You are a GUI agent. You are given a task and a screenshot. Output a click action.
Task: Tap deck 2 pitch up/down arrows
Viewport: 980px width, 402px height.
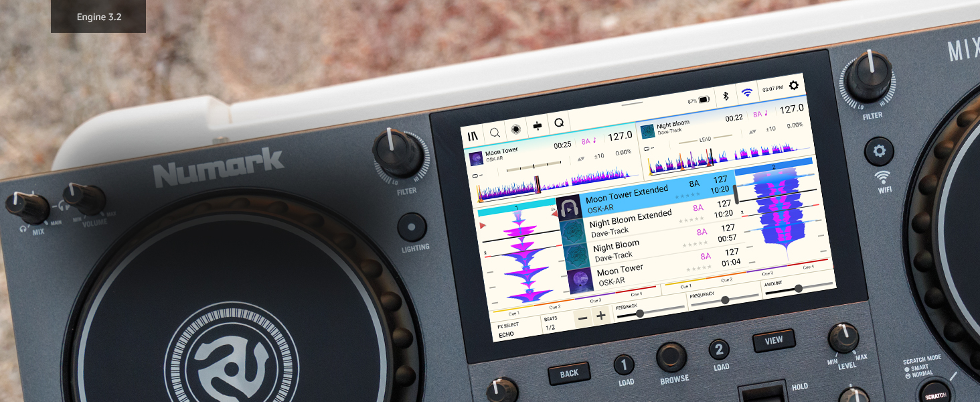point(753,132)
